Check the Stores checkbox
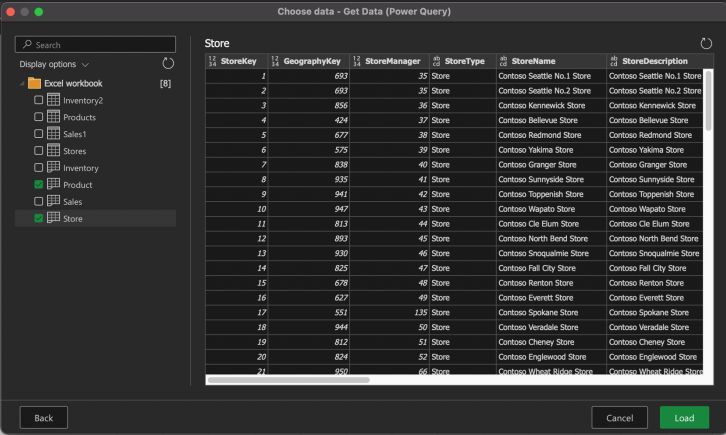 [x=38, y=151]
